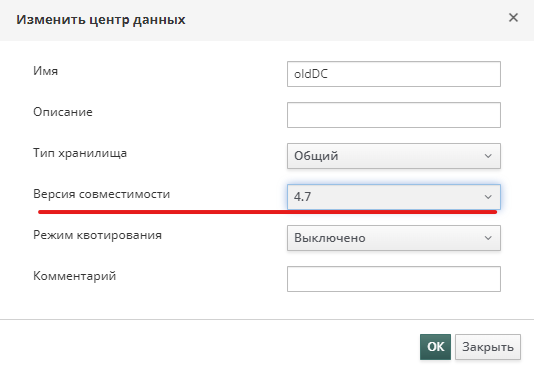Screen dimensions: 534x375
Task: Click the red underline below Версия совместимости
Action: pyautogui.click(x=268, y=212)
